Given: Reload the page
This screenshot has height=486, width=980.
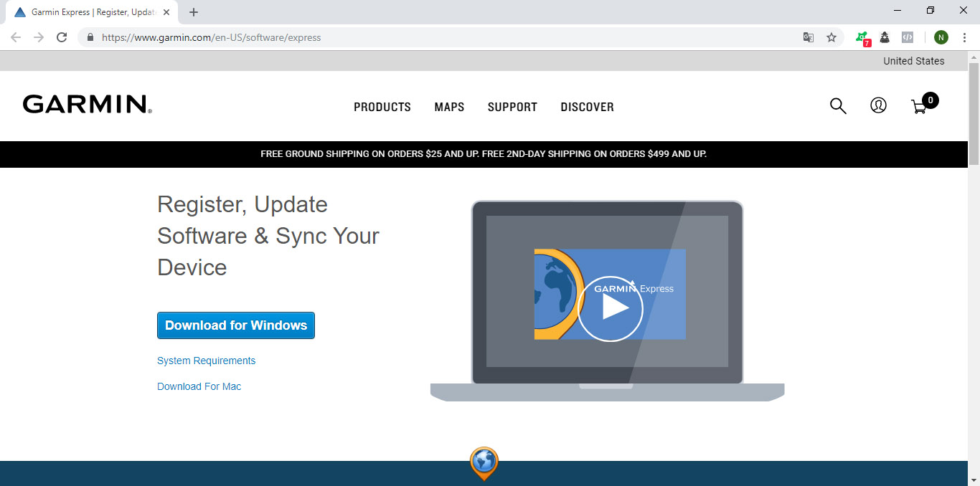Looking at the screenshot, I should pos(62,37).
